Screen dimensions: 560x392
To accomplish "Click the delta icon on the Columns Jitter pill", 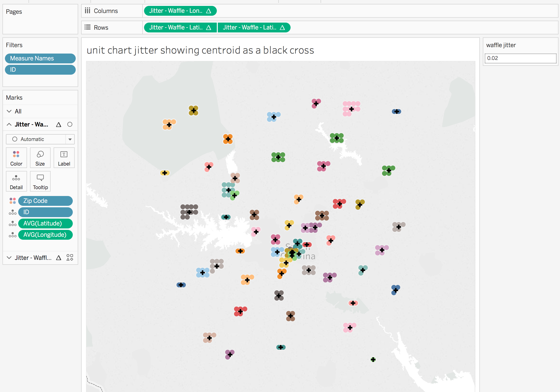I will coord(208,11).
